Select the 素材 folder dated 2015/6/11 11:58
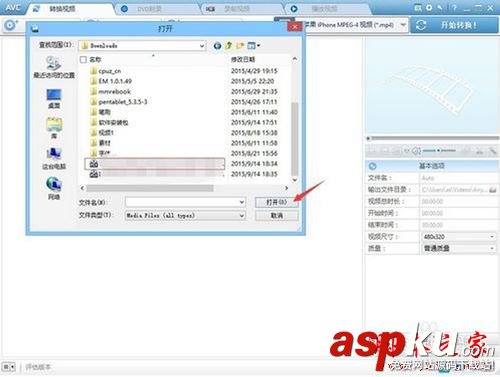Viewport: 500px width, 377px height. (100, 143)
